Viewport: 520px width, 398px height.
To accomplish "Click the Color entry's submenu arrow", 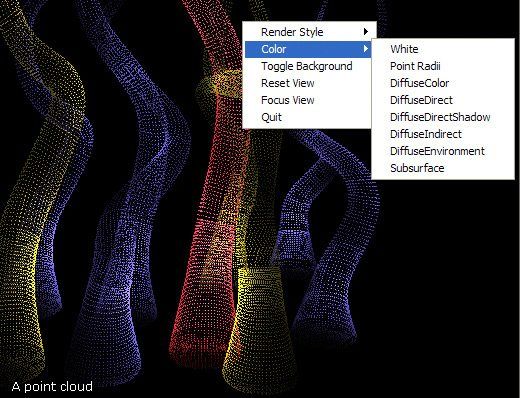I will 366,49.
